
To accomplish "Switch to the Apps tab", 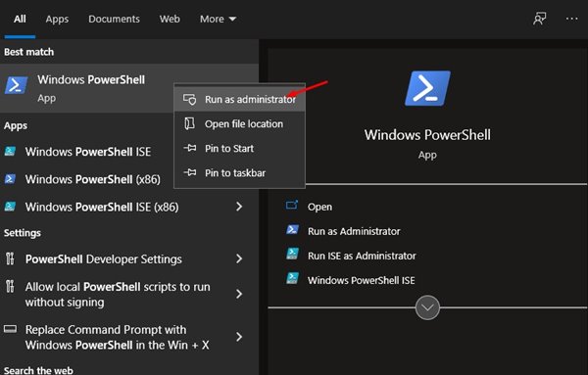I will coord(57,19).
